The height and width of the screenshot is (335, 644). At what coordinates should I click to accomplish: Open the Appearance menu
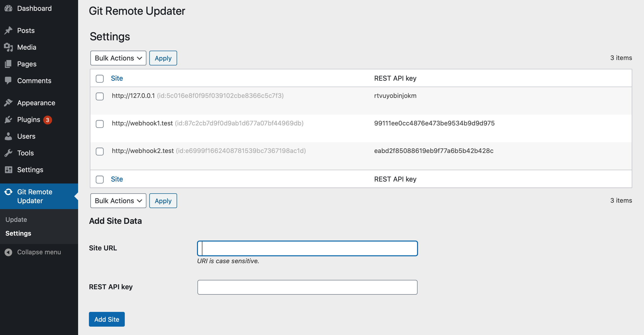tap(36, 103)
